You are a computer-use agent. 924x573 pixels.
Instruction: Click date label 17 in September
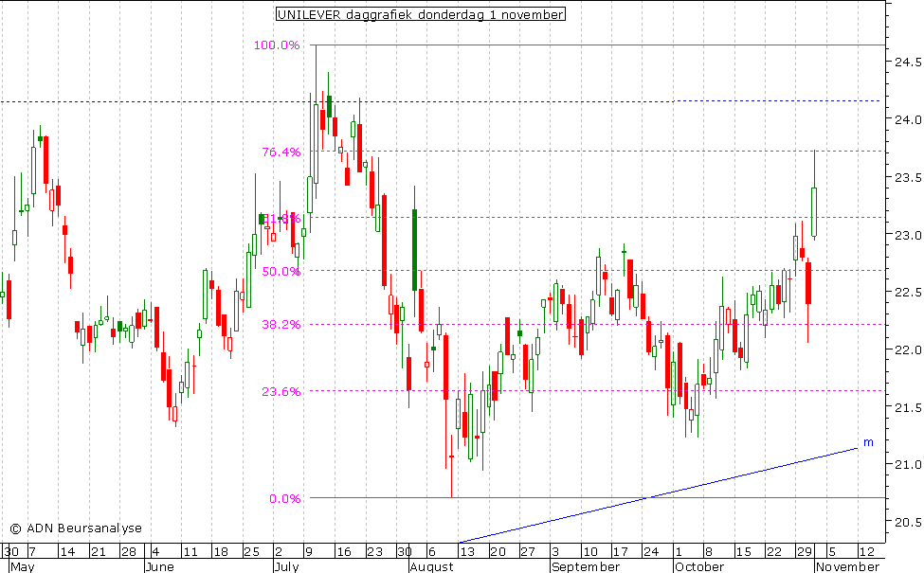pos(621,552)
